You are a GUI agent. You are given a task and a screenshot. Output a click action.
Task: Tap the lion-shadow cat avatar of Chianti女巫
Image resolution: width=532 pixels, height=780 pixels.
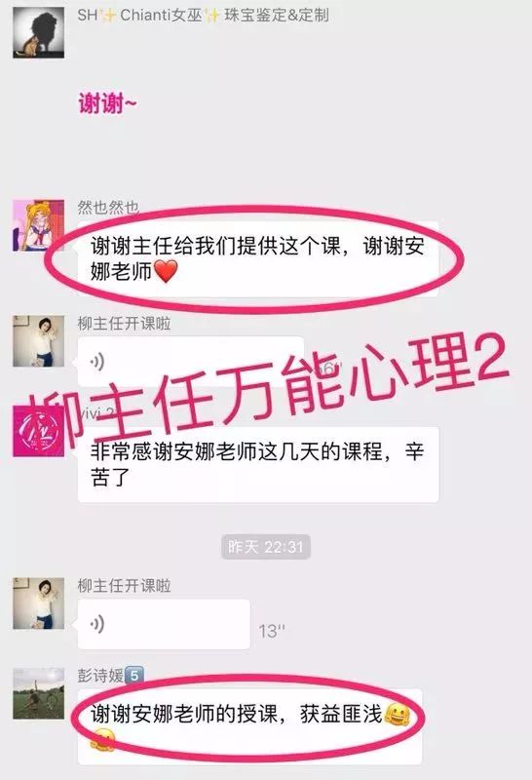point(38,33)
